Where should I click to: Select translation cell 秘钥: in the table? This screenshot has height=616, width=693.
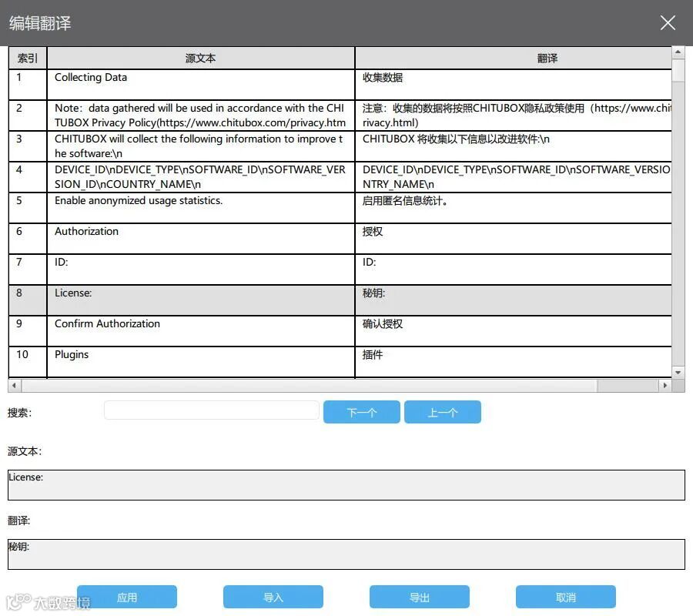(514, 300)
